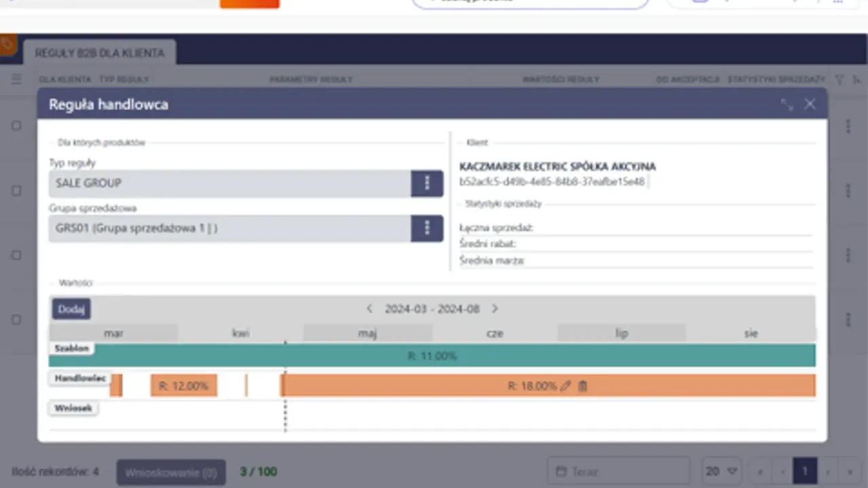Go to next date range after 2024-08
The width and height of the screenshot is (868, 488).
pos(494,308)
